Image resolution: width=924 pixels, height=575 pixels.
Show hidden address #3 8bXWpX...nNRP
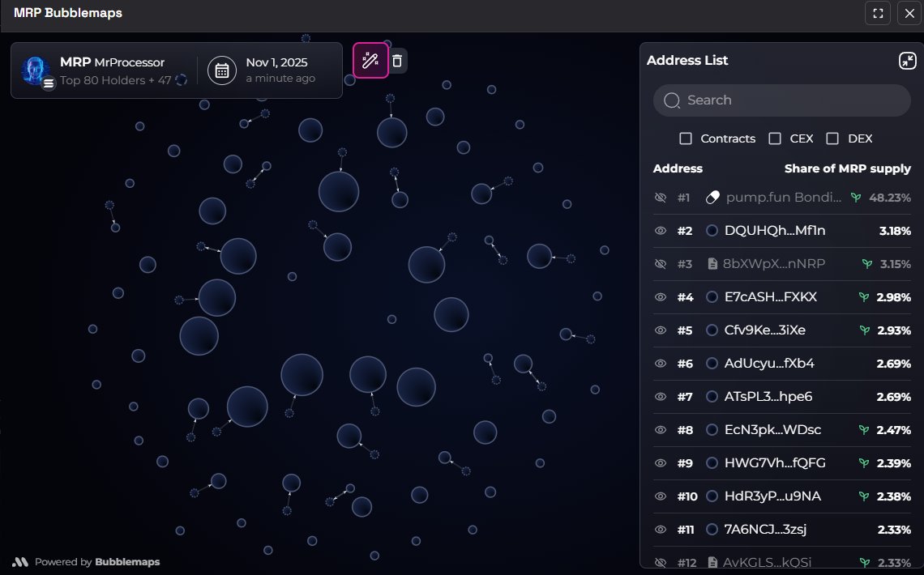tap(661, 264)
